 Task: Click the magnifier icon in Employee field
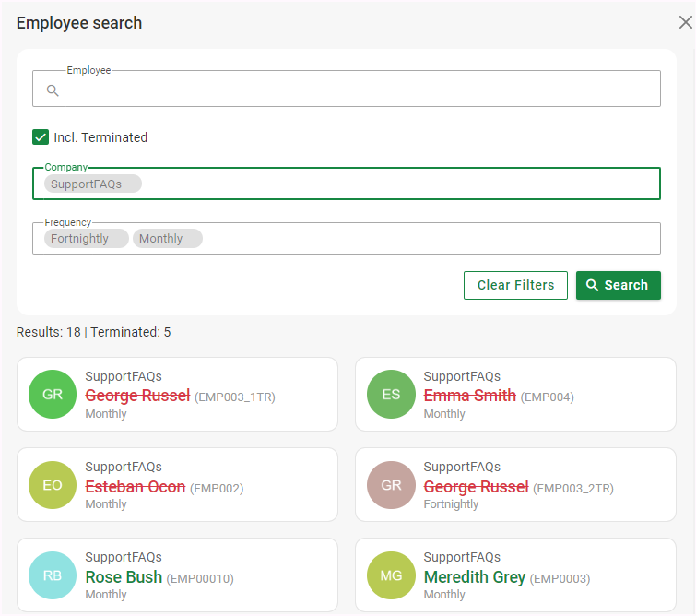click(53, 90)
